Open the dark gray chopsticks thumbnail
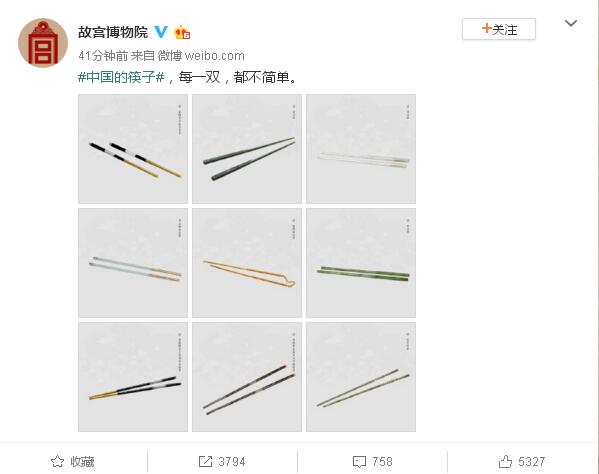Image resolution: width=599 pixels, height=474 pixels. pyautogui.click(x=247, y=149)
